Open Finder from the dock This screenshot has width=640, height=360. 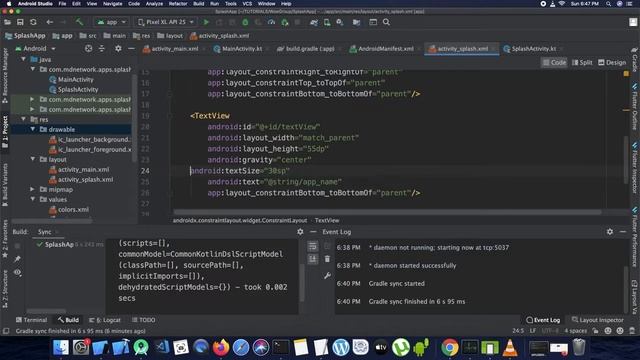tap(61, 347)
